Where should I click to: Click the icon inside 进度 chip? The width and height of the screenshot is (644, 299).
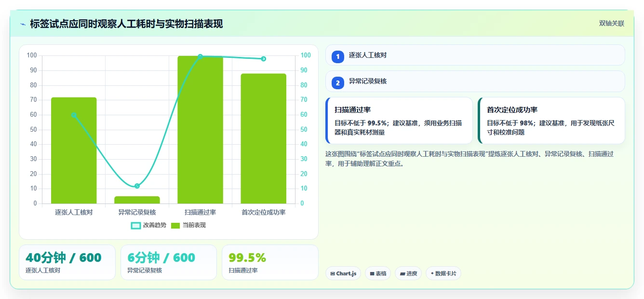(x=402, y=273)
